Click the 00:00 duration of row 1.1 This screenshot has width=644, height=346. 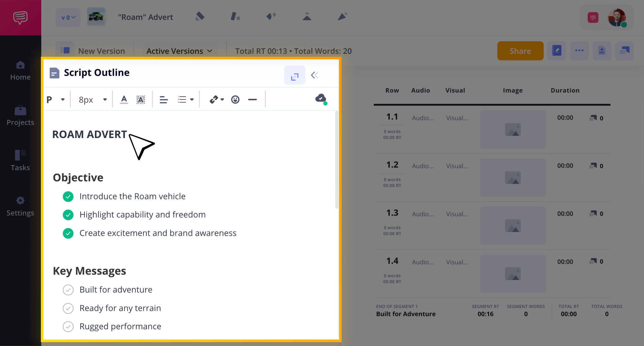point(565,118)
